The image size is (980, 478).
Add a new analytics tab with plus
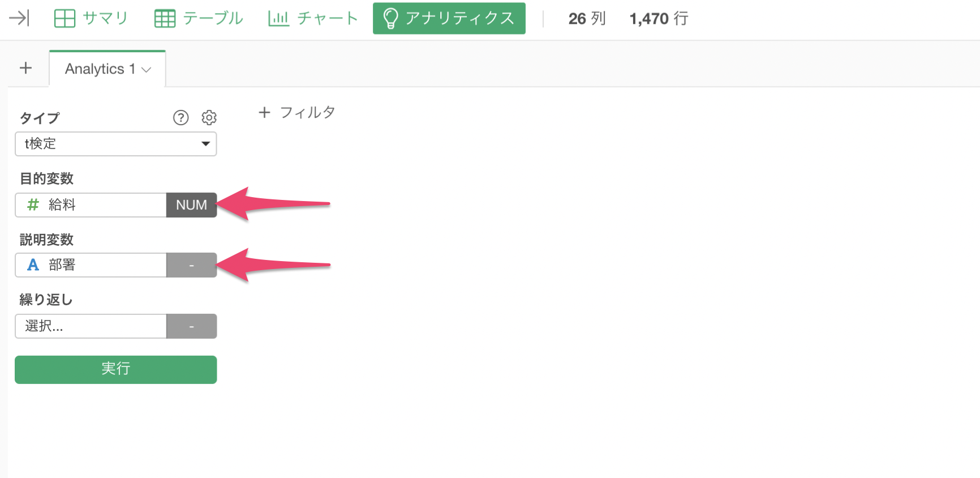pyautogui.click(x=25, y=68)
